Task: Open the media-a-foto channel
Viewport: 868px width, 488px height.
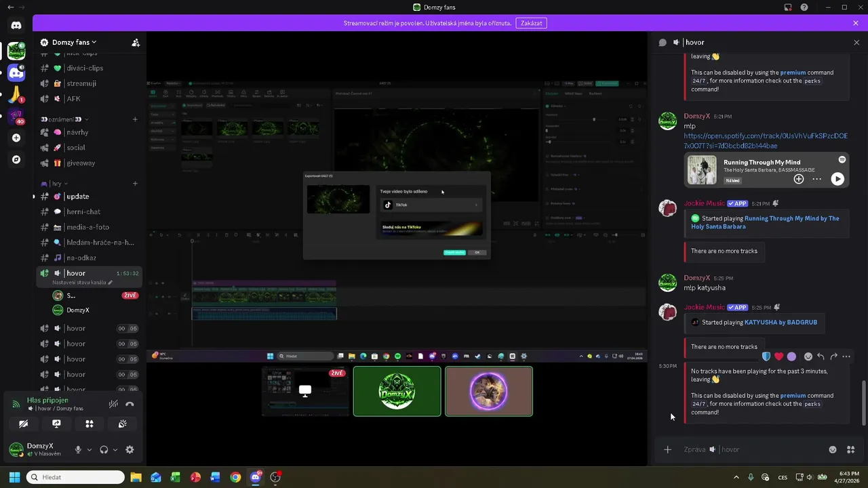Action: click(x=89, y=227)
